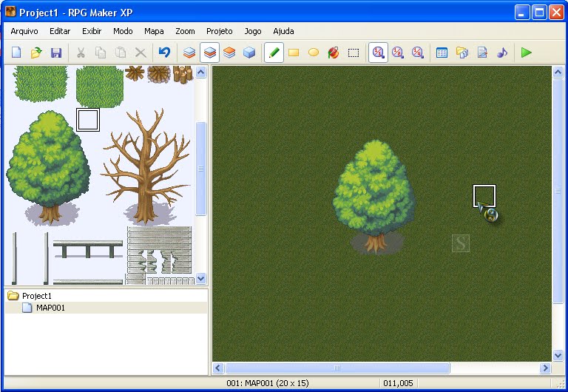
Task: Pick the stacked log pile tile
Action: [183, 74]
